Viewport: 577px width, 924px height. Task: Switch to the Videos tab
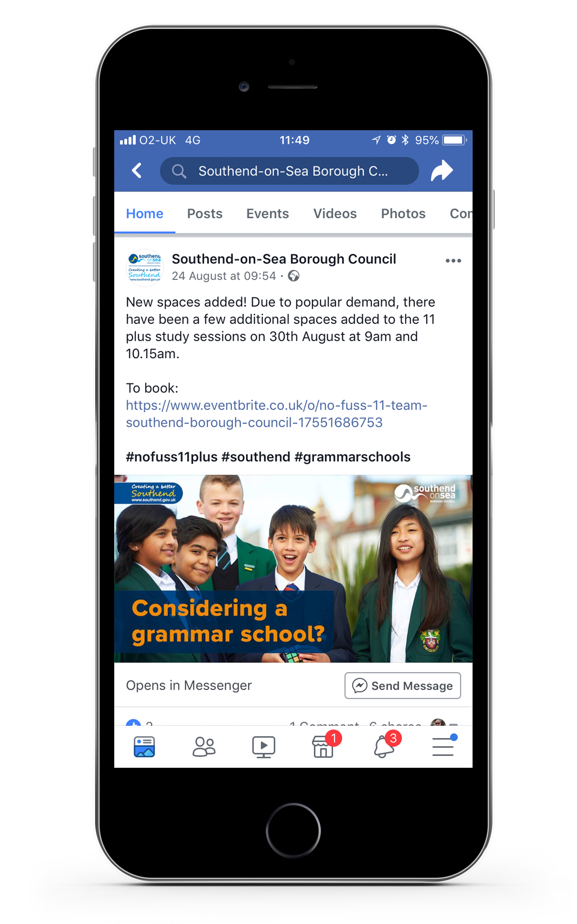tap(335, 214)
